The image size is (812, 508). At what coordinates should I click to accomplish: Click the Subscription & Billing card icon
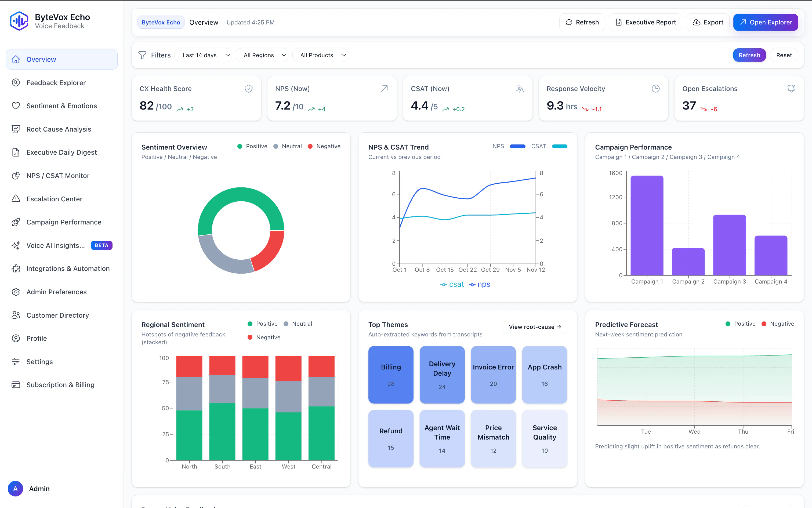click(16, 385)
